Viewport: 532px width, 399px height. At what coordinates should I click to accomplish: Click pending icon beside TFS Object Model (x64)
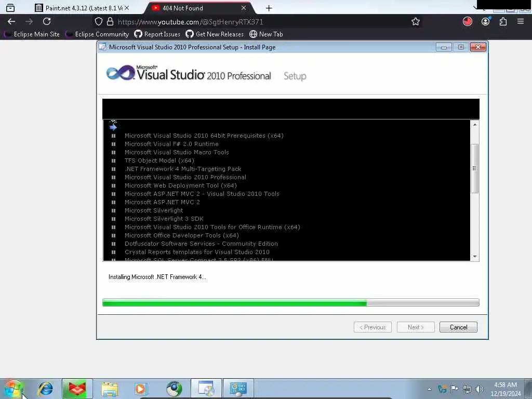coord(113,161)
